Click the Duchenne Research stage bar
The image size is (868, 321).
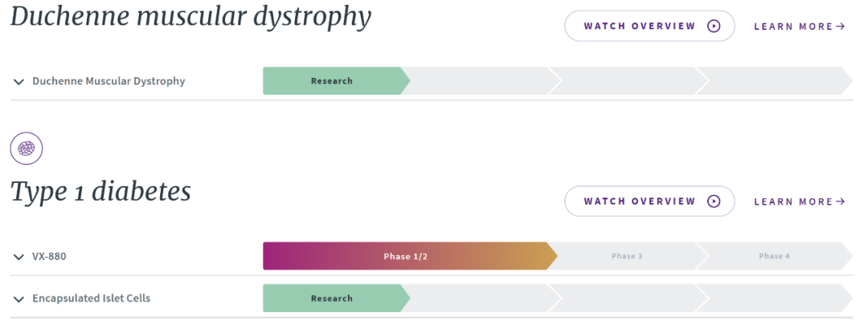click(x=332, y=81)
